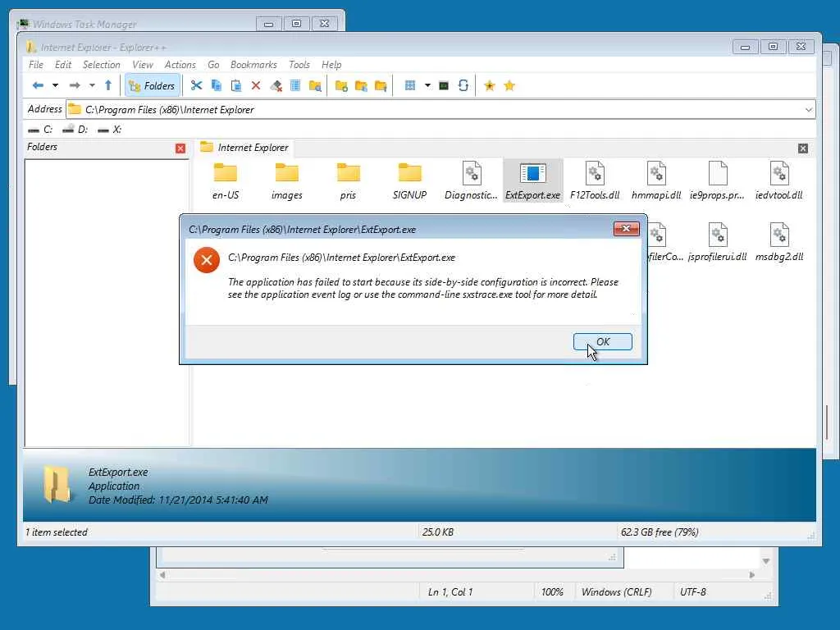This screenshot has height=630, width=840.
Task: Click the Paste clipboard icon
Action: point(235,85)
